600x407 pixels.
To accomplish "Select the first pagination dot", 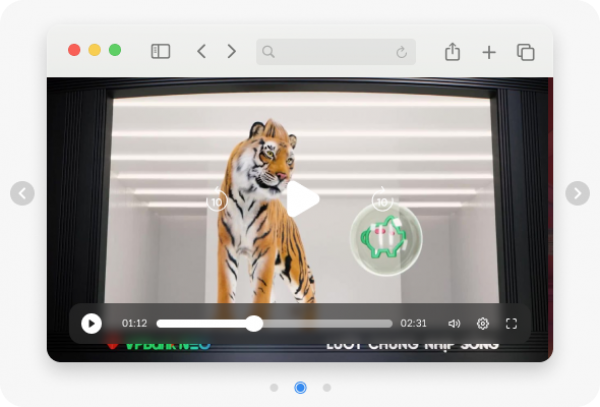I will click(x=274, y=387).
